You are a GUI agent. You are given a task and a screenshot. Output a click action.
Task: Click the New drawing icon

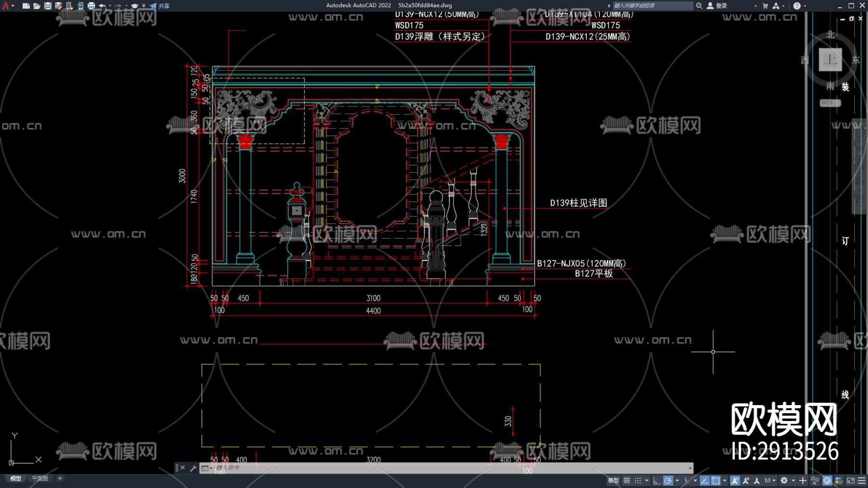click(x=26, y=6)
